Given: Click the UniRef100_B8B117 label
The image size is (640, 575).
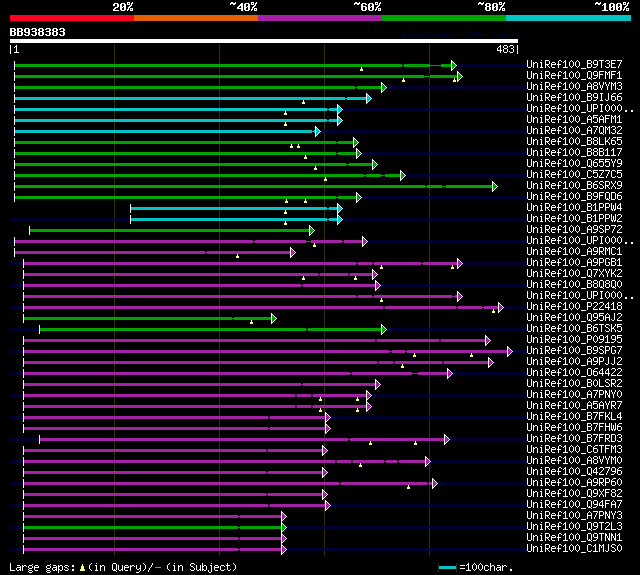Looking at the screenshot, I should tap(574, 153).
